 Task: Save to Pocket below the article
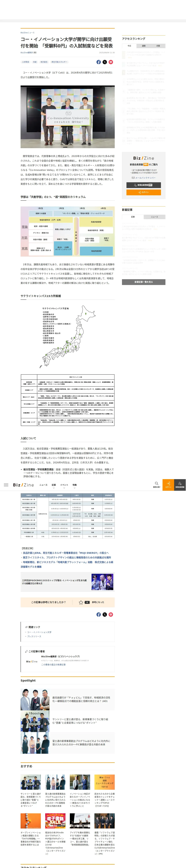111,615
